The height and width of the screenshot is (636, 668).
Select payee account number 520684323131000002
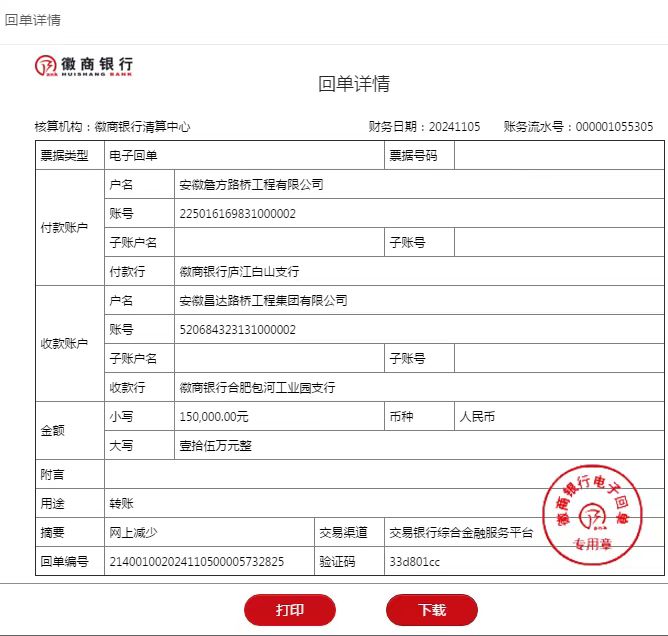[237, 330]
